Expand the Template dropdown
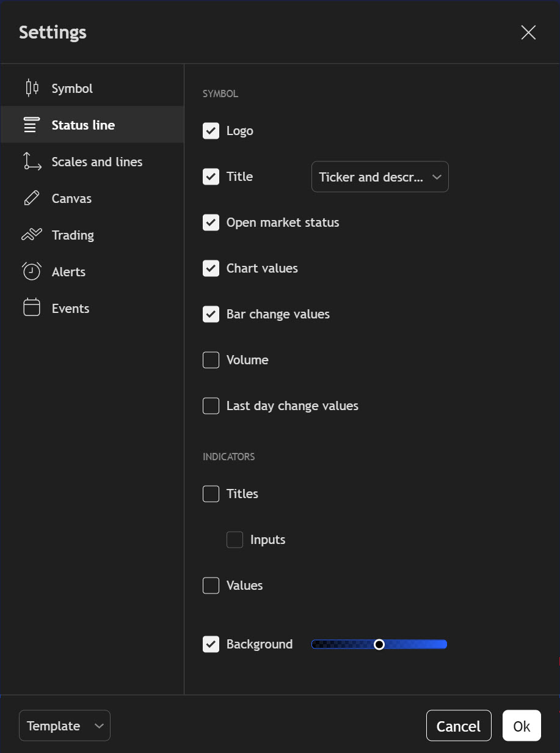Image resolution: width=560 pixels, height=753 pixels. pyautogui.click(x=65, y=725)
